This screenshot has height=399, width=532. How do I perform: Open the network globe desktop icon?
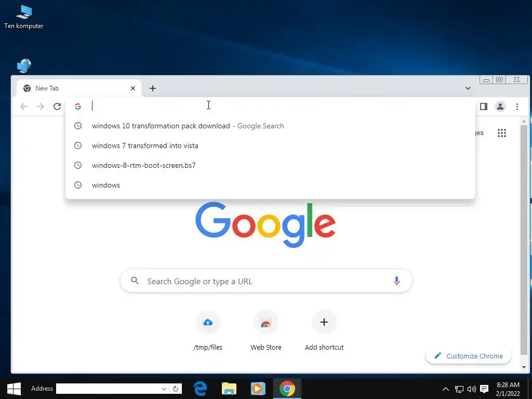click(24, 66)
